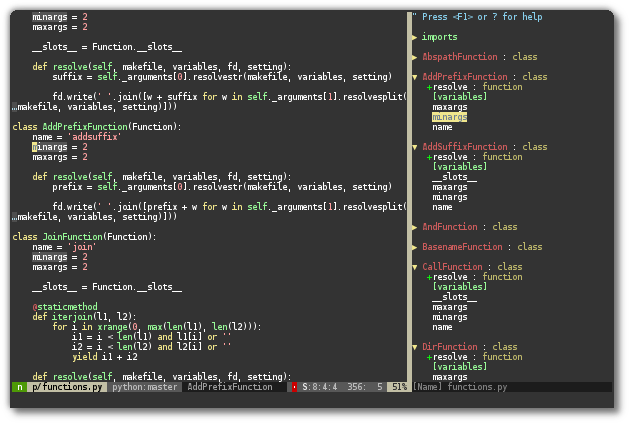Jump to resolve function under DirFunction in Tagbar
630x424 pixels.
[x=475, y=357]
